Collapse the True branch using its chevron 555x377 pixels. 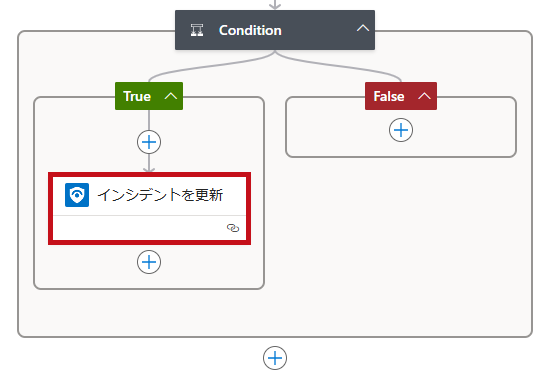pyautogui.click(x=171, y=96)
